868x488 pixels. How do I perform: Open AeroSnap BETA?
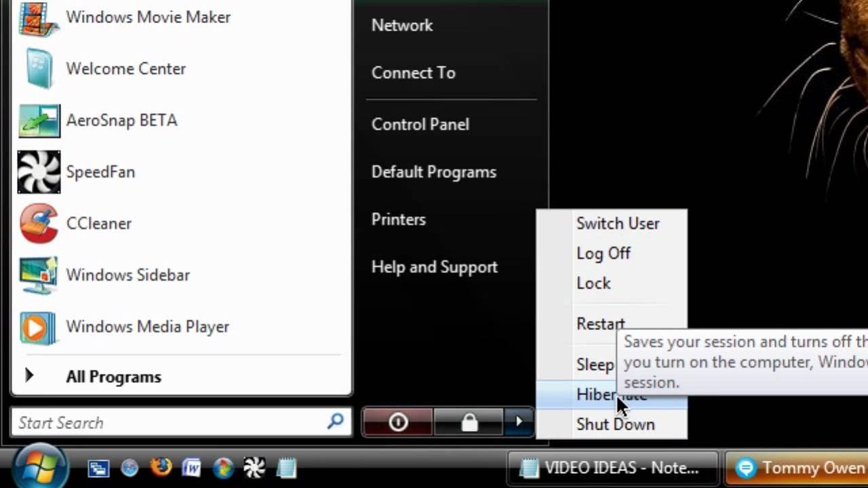point(121,120)
